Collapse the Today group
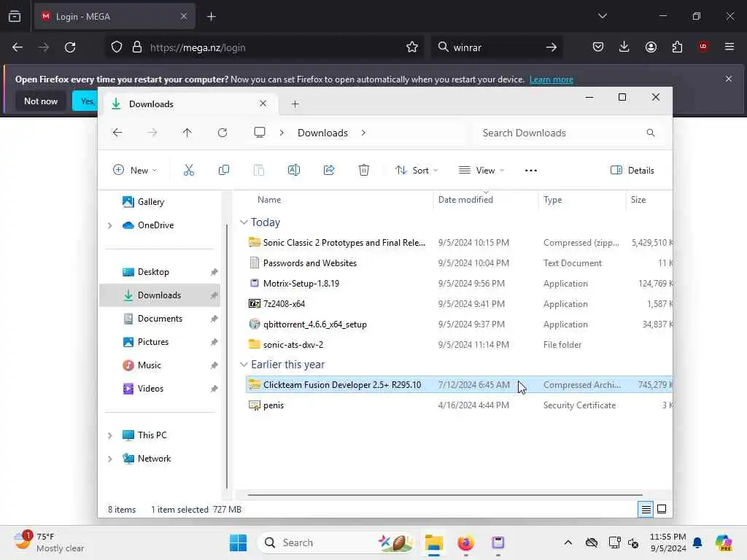This screenshot has width=747, height=560. [x=244, y=222]
